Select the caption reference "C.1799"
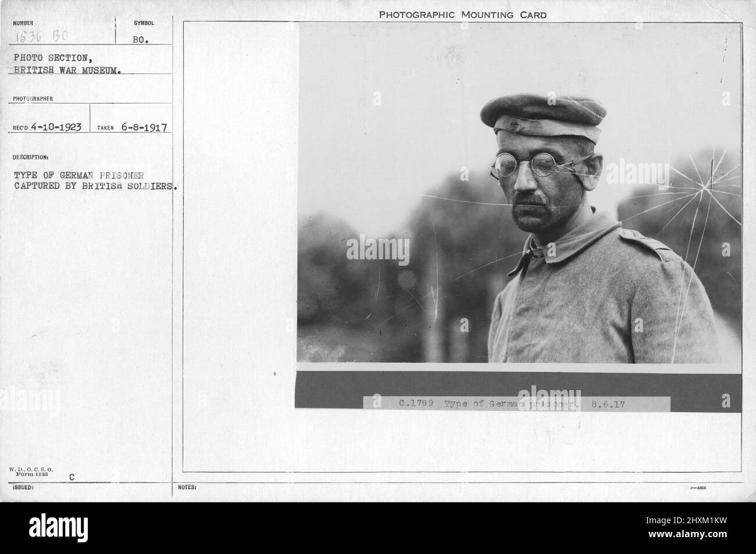Image resolution: width=756 pixels, height=554 pixels. (x=416, y=403)
